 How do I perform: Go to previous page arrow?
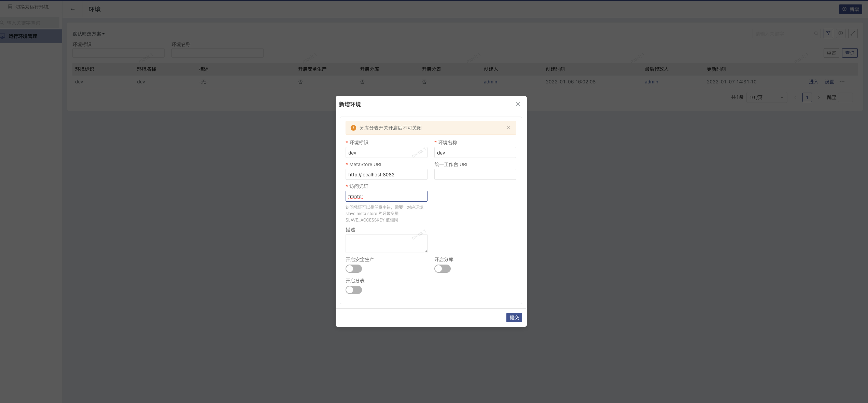[795, 97]
